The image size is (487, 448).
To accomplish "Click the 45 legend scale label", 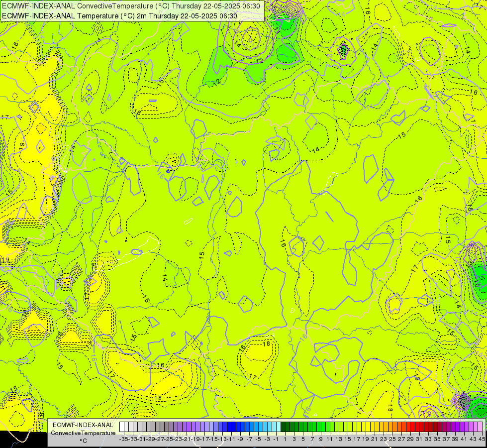I will click(482, 440).
